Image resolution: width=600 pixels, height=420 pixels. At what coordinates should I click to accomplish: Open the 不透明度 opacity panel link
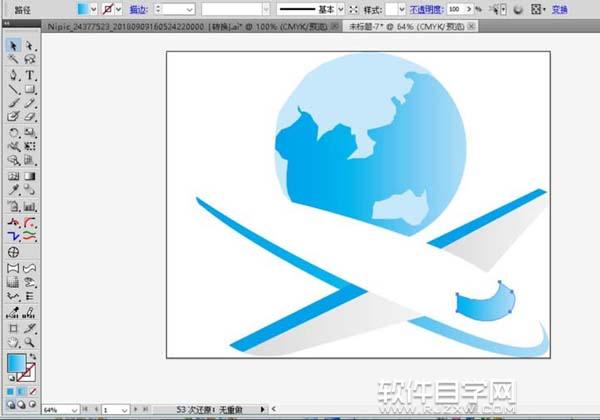426,10
